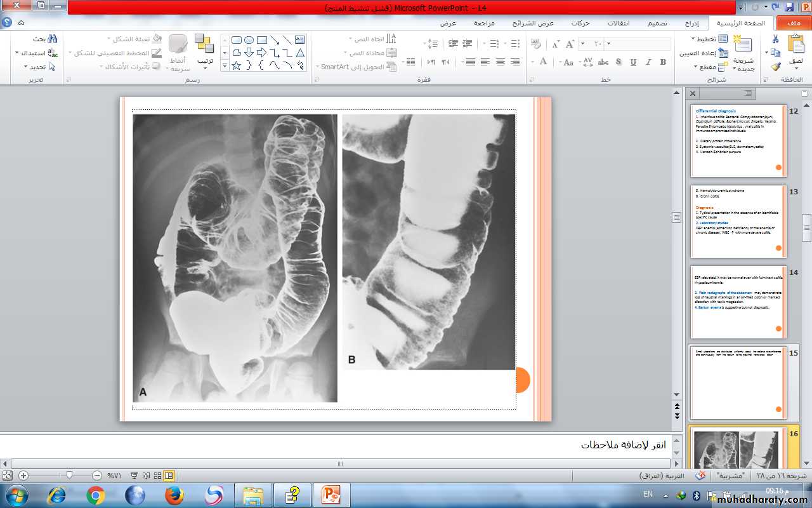Click the Reset (إعادة التعيين) button
Screen dimensions: 812x508
click(704, 53)
